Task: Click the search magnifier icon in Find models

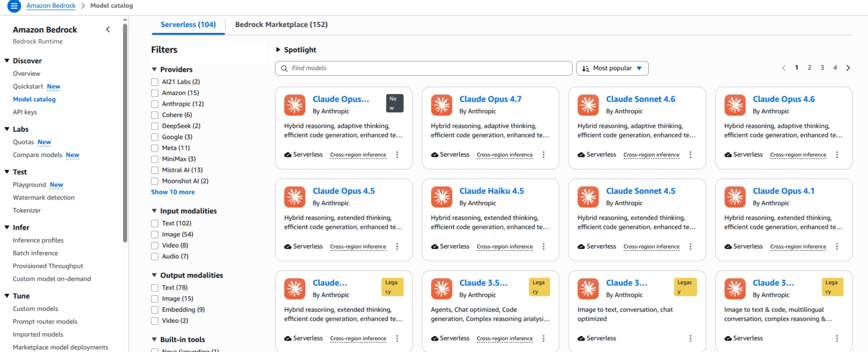Action: 284,68
